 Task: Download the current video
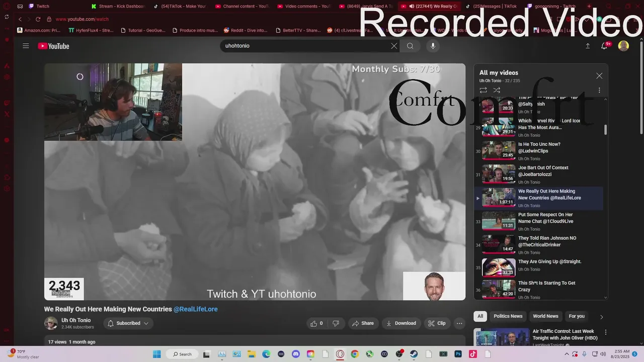[x=400, y=323]
